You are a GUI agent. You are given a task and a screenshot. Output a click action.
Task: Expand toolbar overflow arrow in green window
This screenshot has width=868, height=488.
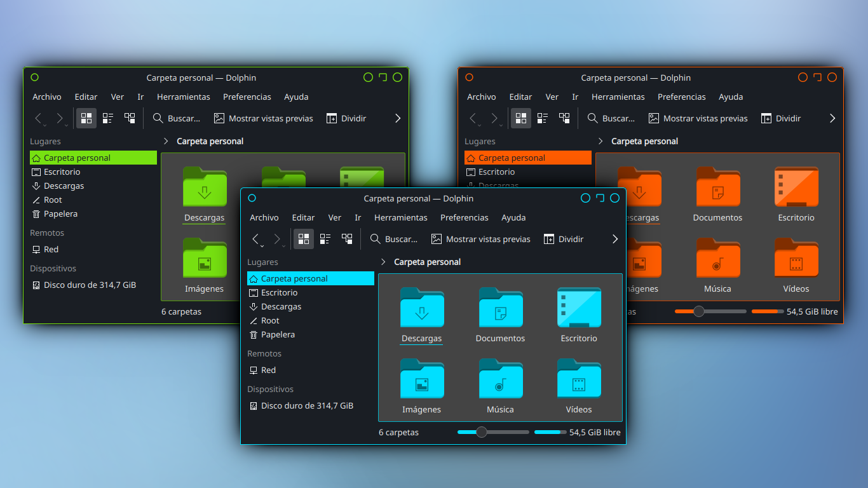[x=398, y=118]
